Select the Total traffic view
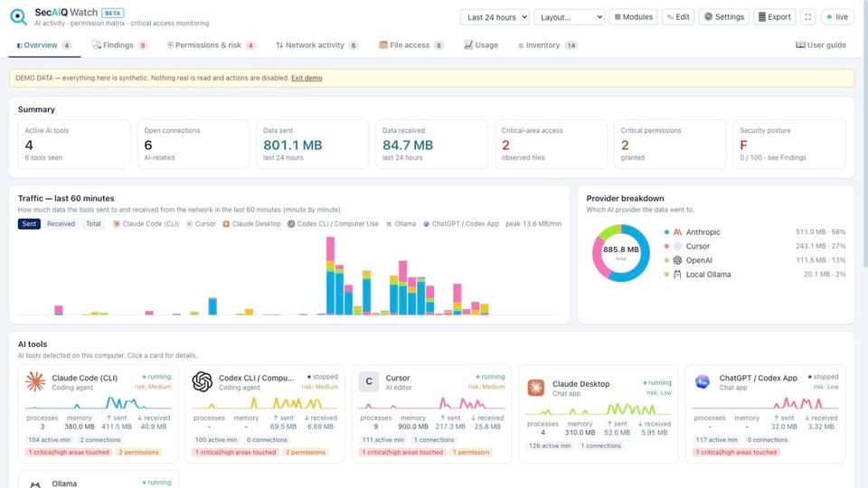This screenshot has height=488, width=868. [x=93, y=224]
